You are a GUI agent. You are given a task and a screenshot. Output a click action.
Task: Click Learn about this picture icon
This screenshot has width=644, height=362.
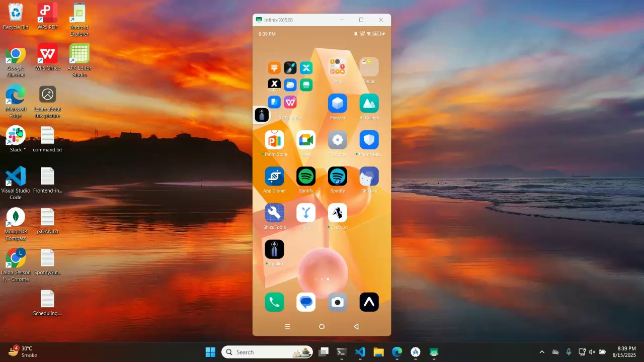pyautogui.click(x=47, y=102)
